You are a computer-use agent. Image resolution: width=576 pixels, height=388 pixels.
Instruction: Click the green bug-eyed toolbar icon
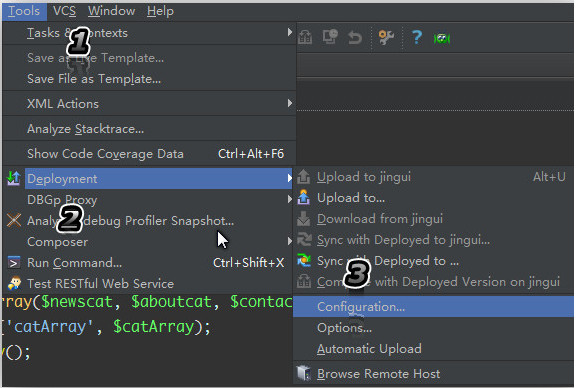point(442,38)
